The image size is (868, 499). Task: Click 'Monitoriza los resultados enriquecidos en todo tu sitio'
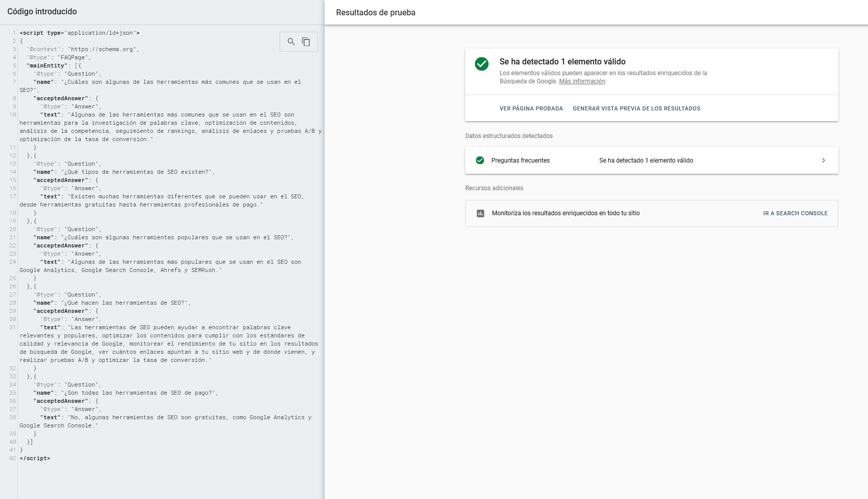tap(566, 213)
